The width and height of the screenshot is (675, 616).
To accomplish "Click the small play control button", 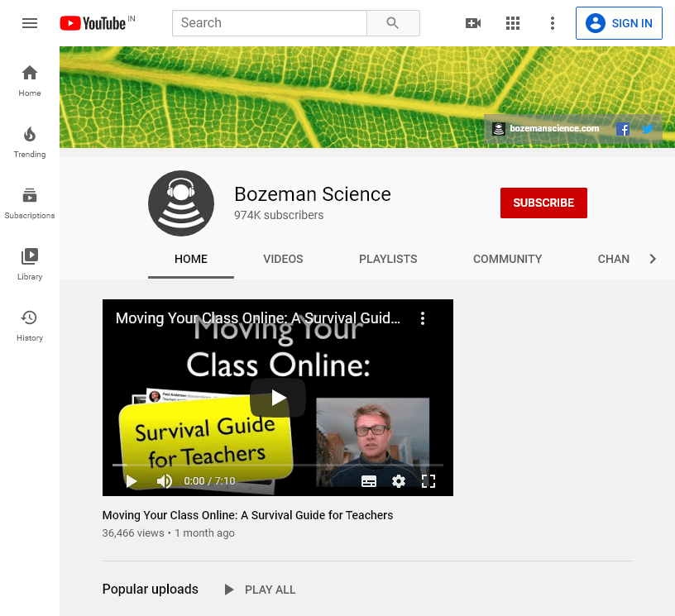I will [x=132, y=481].
